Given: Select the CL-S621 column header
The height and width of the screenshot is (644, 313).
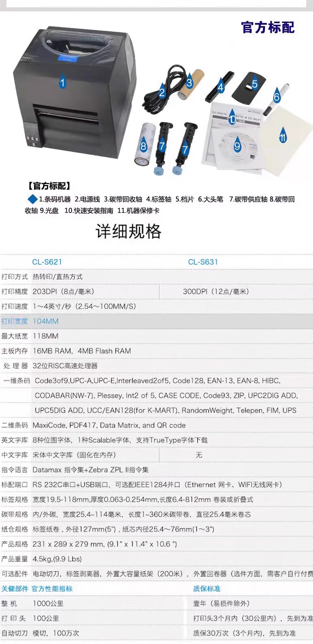Looking at the screenshot, I should click(x=47, y=262).
